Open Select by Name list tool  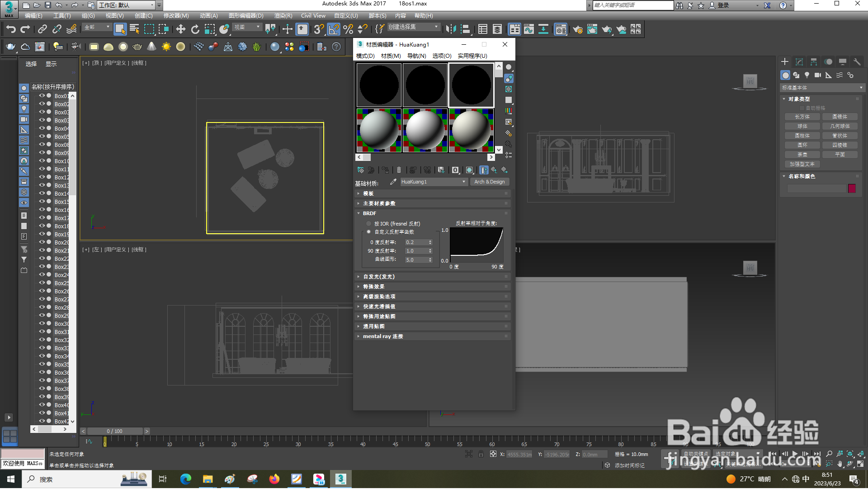pyautogui.click(x=135, y=29)
